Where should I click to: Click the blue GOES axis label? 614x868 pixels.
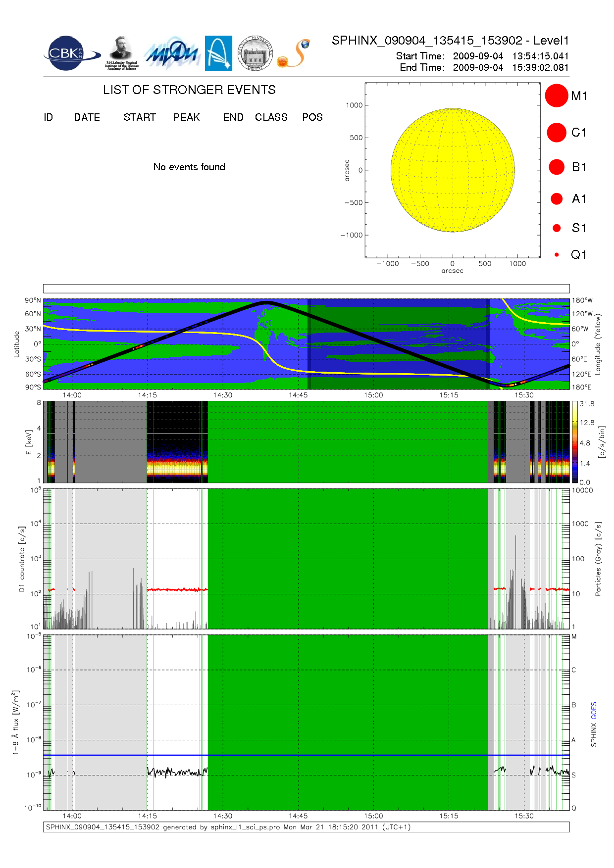(x=594, y=711)
